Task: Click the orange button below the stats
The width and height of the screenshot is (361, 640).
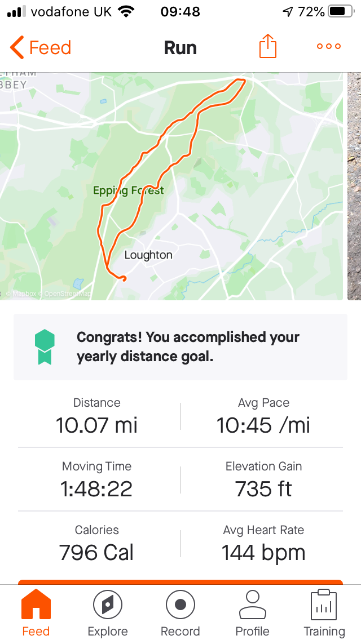Action: [x=180, y=582]
